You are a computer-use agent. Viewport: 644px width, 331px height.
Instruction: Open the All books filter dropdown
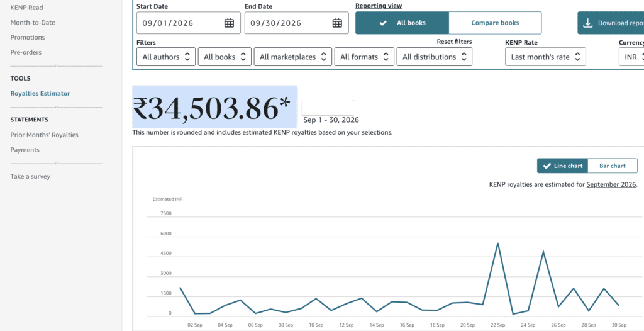225,57
